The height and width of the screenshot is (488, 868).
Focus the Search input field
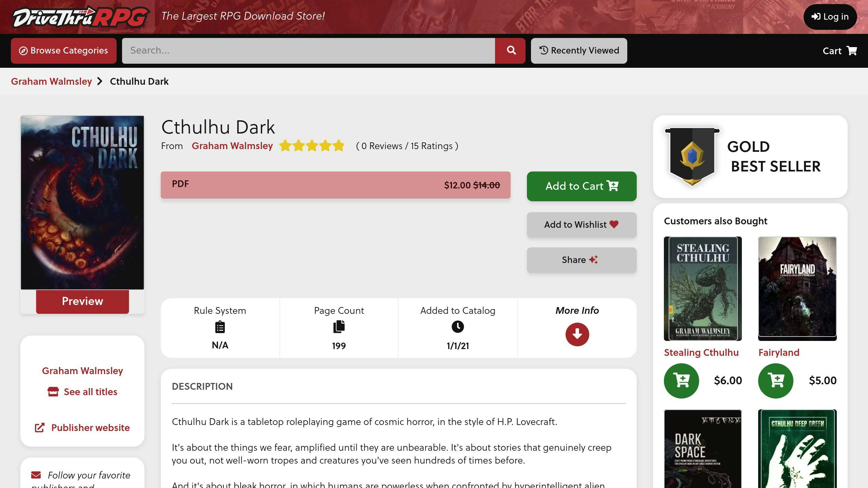click(309, 50)
